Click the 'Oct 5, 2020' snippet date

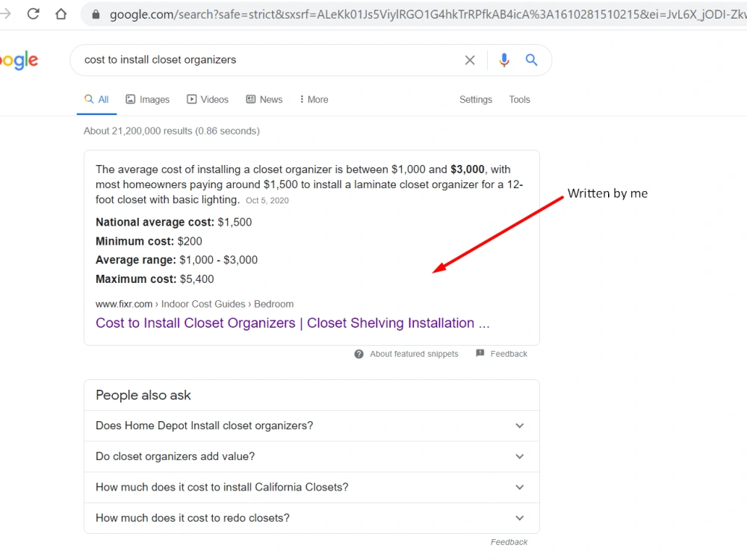(x=267, y=200)
